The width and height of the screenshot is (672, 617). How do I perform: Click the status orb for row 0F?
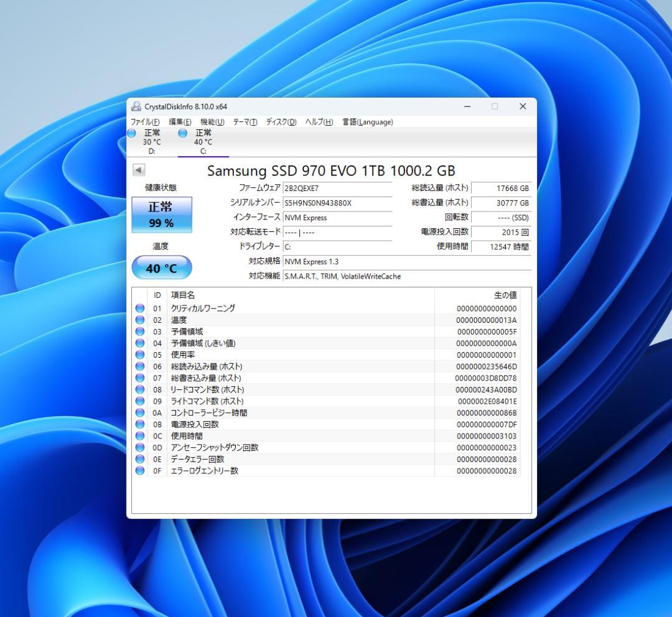pos(140,470)
